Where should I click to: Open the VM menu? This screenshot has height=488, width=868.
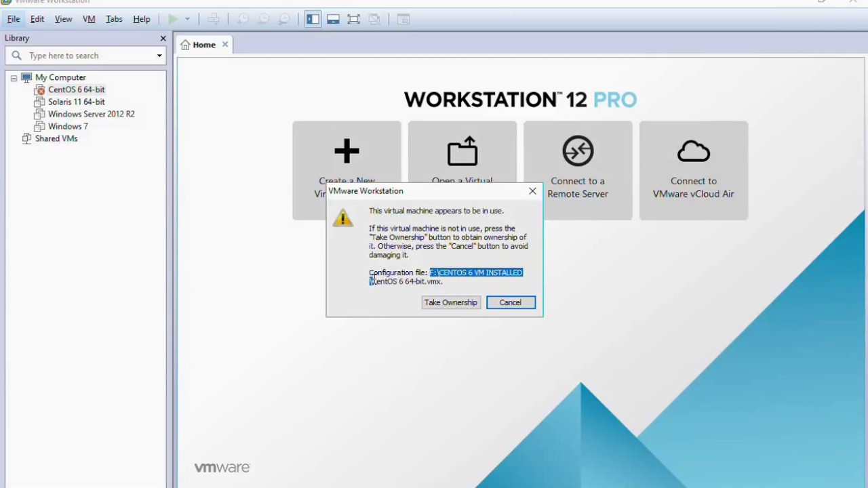click(89, 19)
